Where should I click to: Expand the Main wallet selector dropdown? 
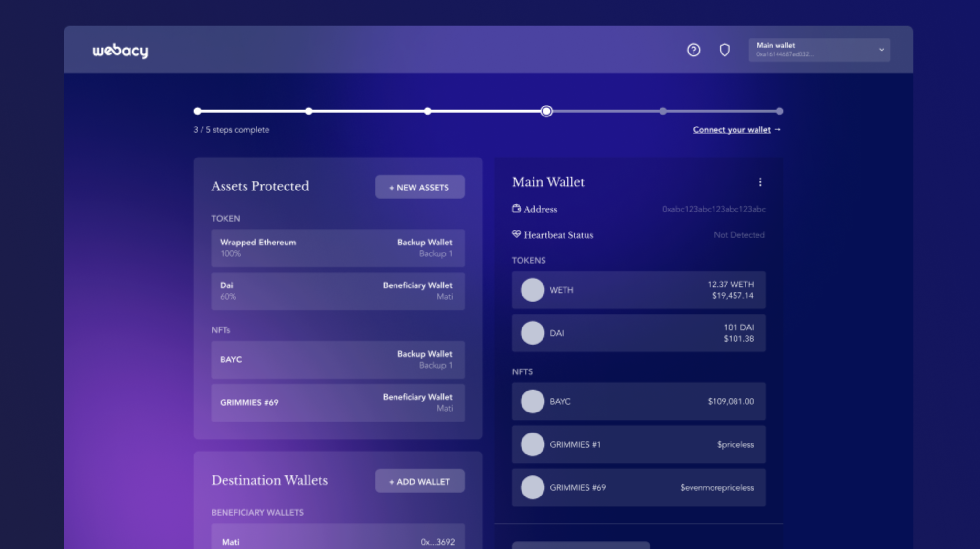(812, 50)
